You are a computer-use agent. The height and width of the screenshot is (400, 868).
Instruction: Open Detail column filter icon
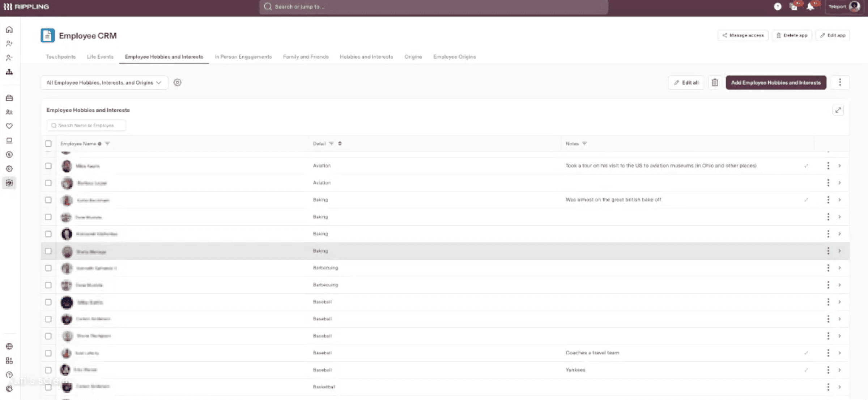click(331, 144)
